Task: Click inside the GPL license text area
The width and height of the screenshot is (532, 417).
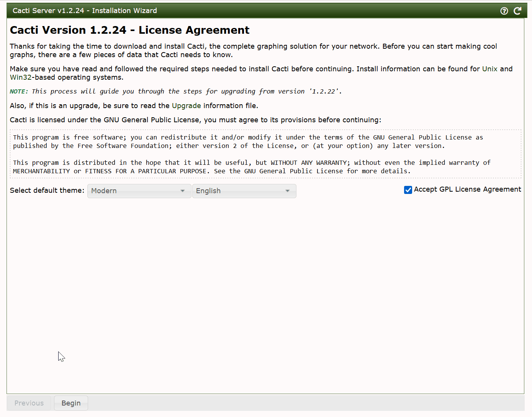Action: pos(265,154)
